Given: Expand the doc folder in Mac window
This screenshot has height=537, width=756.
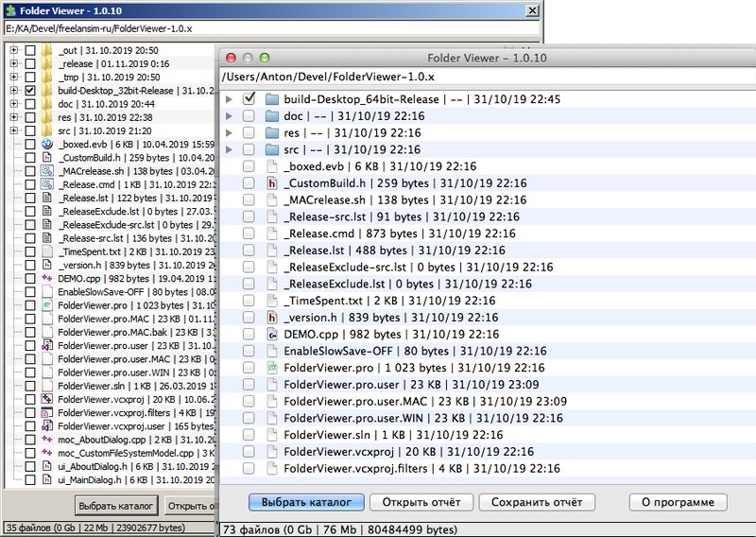Looking at the screenshot, I should [230, 116].
